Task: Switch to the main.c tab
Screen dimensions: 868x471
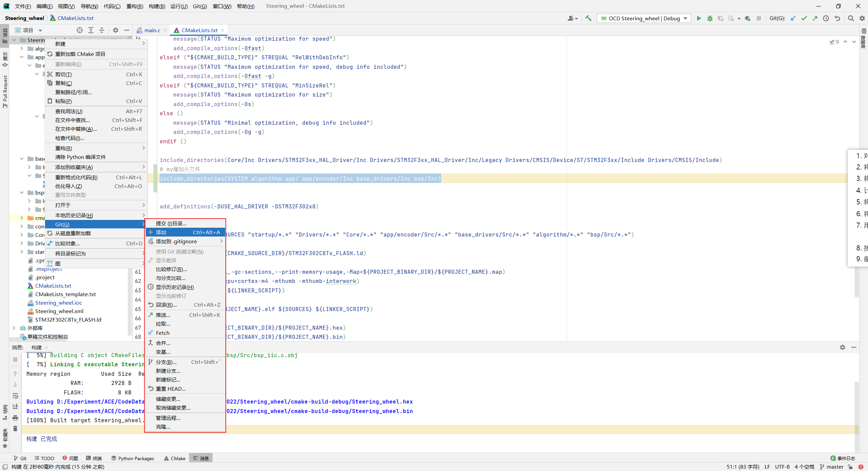Action: point(152,30)
